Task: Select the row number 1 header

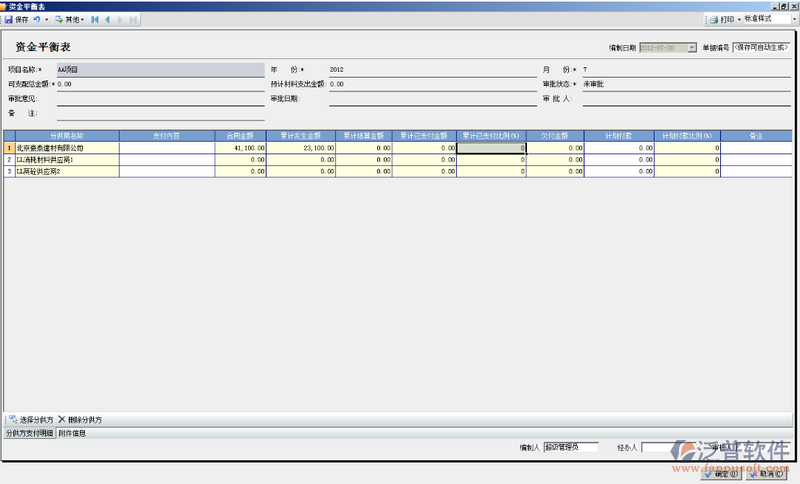Action: [9, 148]
